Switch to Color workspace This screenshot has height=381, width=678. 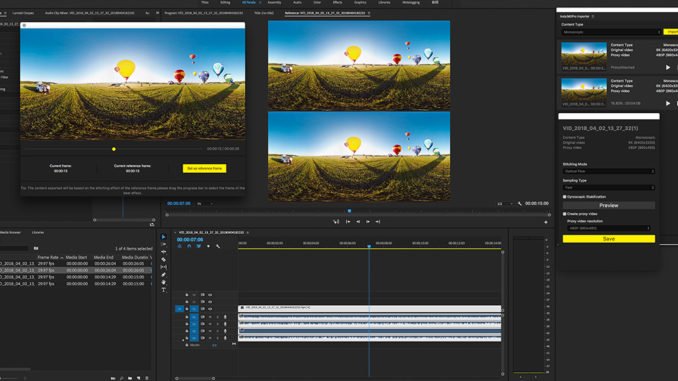point(317,2)
